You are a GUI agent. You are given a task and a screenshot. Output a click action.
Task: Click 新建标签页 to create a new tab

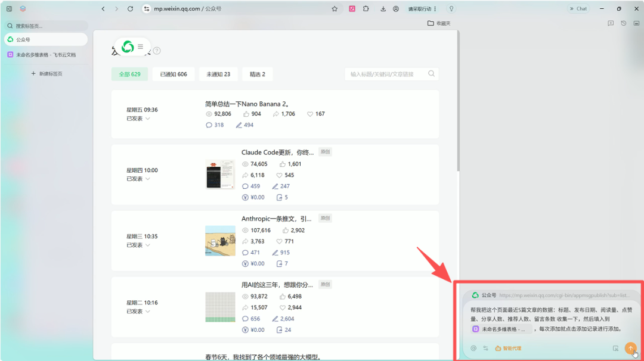coord(45,73)
